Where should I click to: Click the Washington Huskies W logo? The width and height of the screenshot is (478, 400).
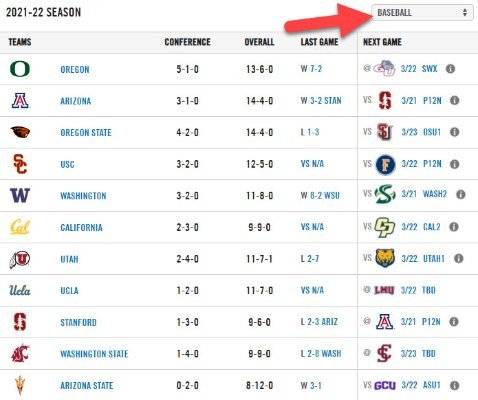20,195
